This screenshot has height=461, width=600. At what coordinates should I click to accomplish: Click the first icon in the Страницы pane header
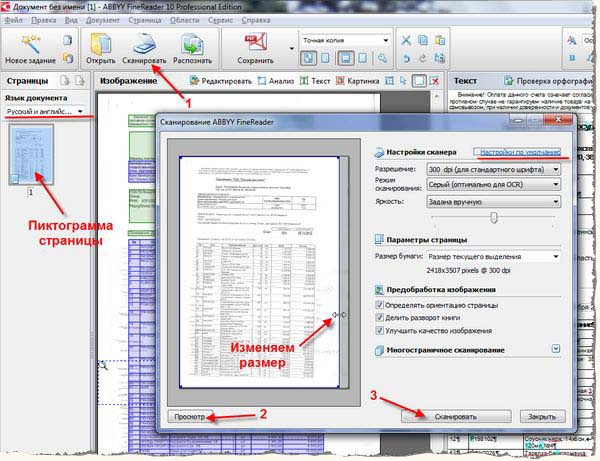coord(65,81)
